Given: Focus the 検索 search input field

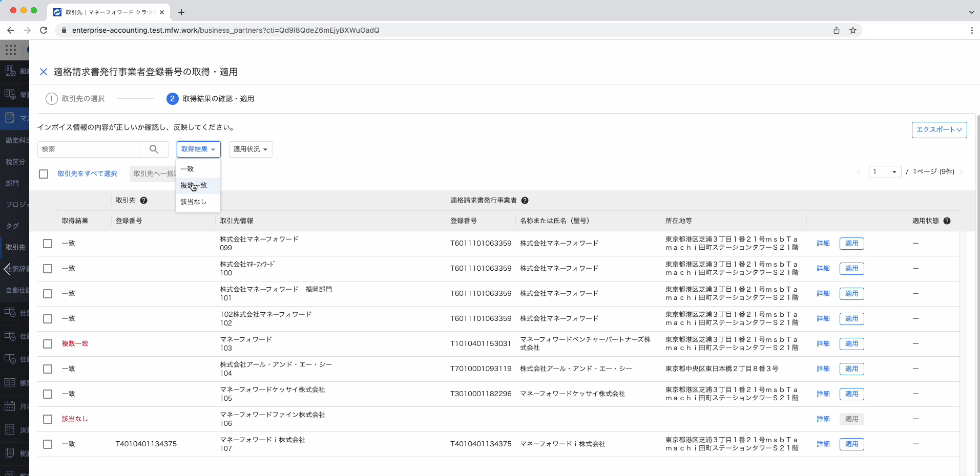Looking at the screenshot, I should pos(89,149).
